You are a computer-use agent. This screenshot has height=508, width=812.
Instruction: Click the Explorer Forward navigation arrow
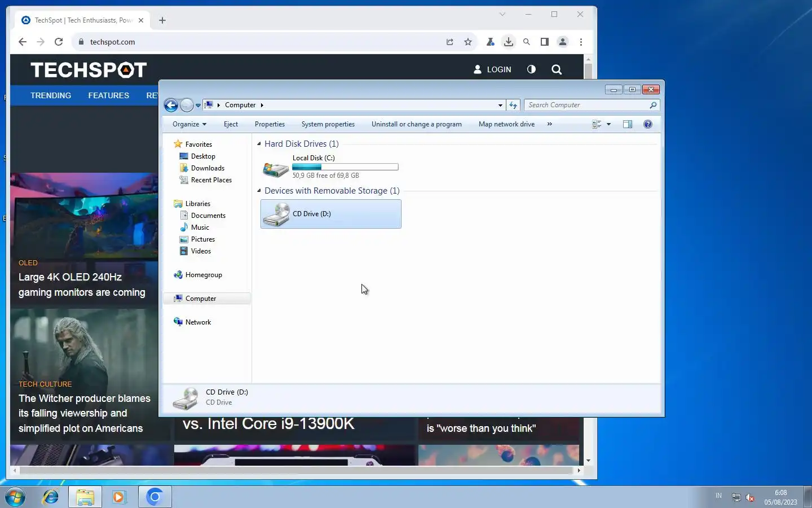pos(187,105)
